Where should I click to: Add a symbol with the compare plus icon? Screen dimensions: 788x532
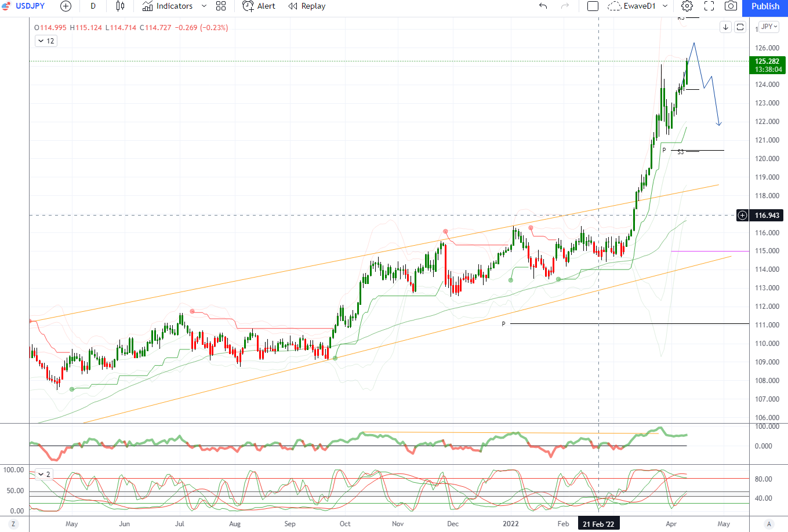[66, 6]
